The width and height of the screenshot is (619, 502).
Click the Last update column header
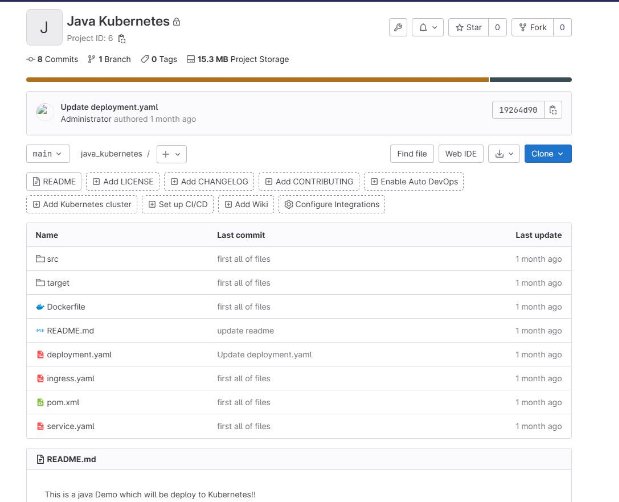tap(538, 235)
